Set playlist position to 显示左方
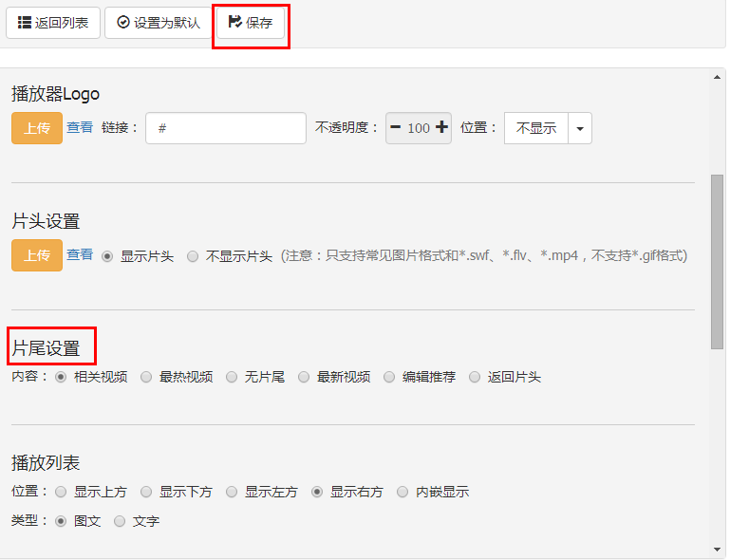 point(232,492)
